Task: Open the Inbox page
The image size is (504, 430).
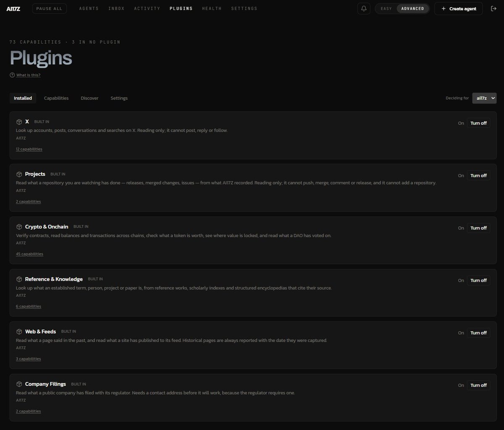Action: pyautogui.click(x=116, y=8)
